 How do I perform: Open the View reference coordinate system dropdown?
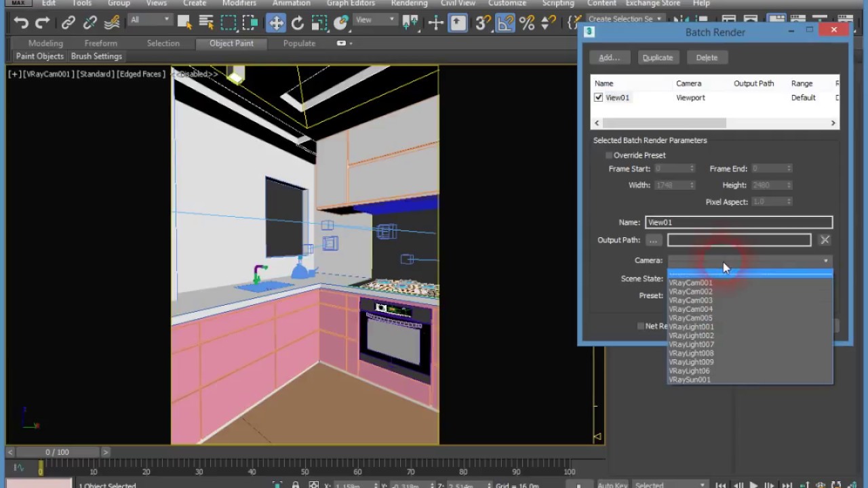(376, 20)
